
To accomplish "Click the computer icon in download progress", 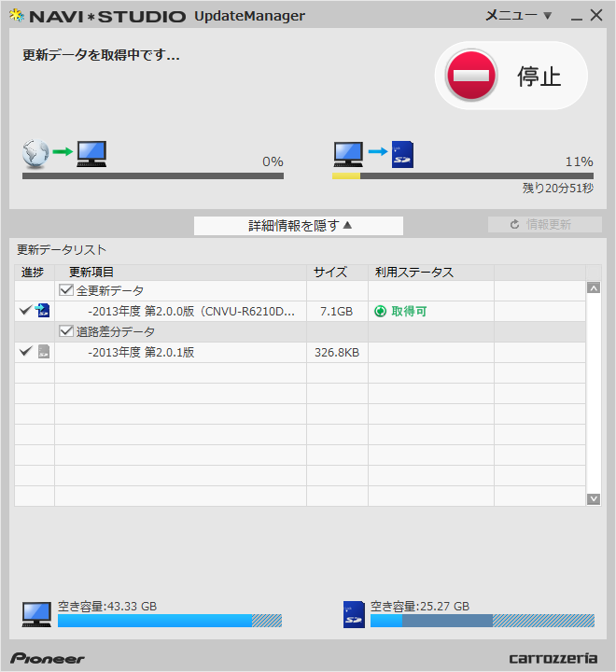I will point(91,154).
